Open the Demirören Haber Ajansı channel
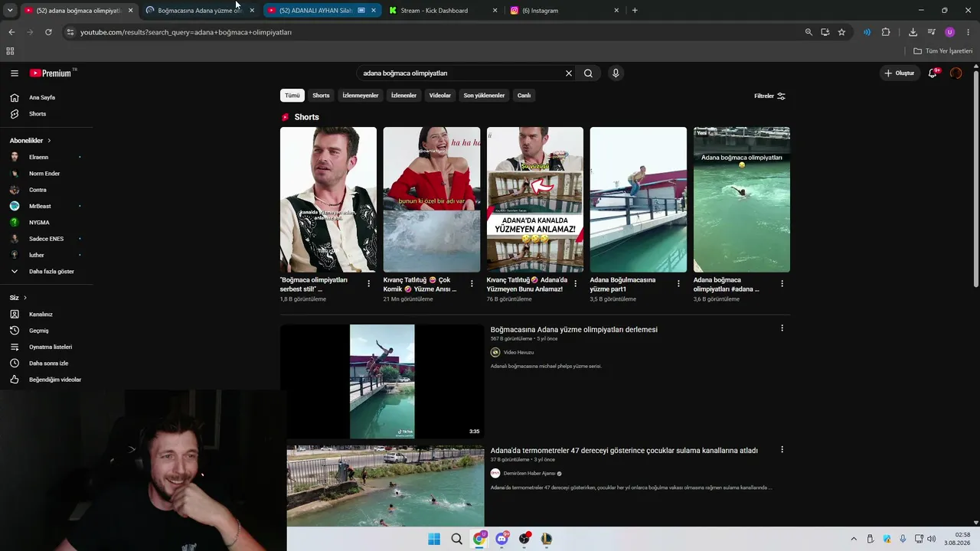The height and width of the screenshot is (551, 980). [x=530, y=474]
